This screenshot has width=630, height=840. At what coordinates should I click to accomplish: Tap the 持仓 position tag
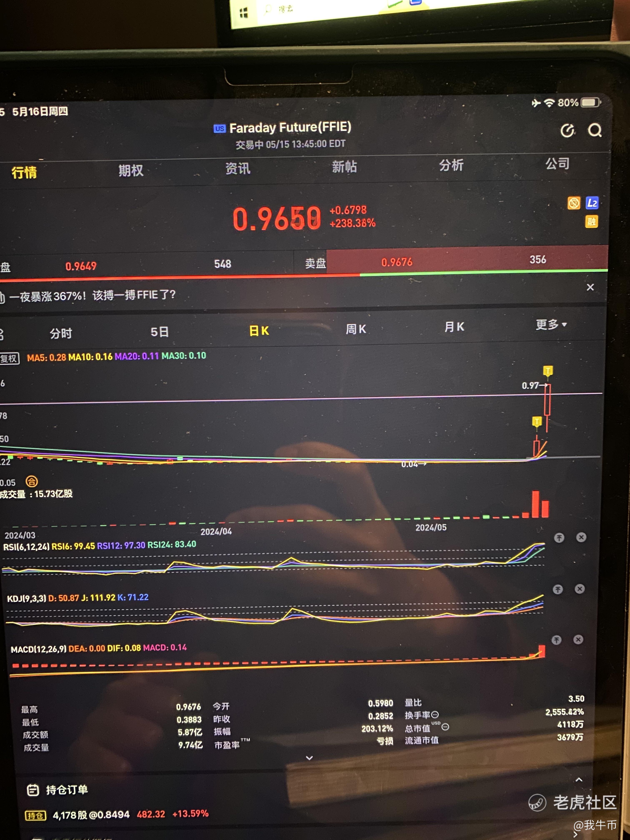pos(36,815)
